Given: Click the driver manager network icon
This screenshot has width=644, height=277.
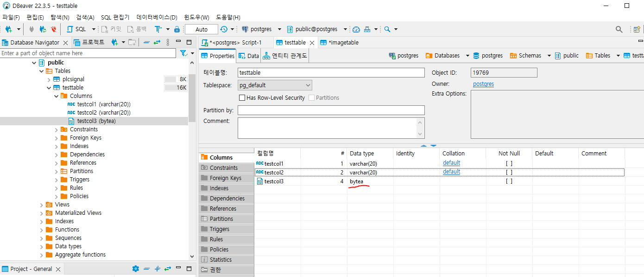Looking at the screenshot, I should coord(367,29).
